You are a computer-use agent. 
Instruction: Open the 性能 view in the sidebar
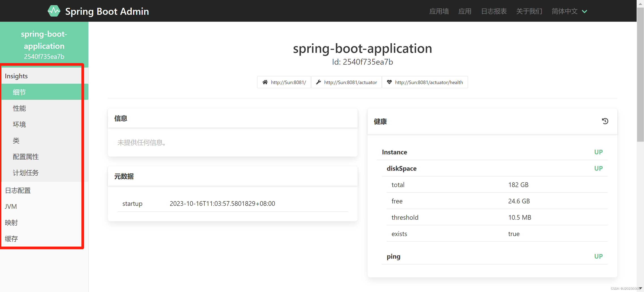point(19,108)
